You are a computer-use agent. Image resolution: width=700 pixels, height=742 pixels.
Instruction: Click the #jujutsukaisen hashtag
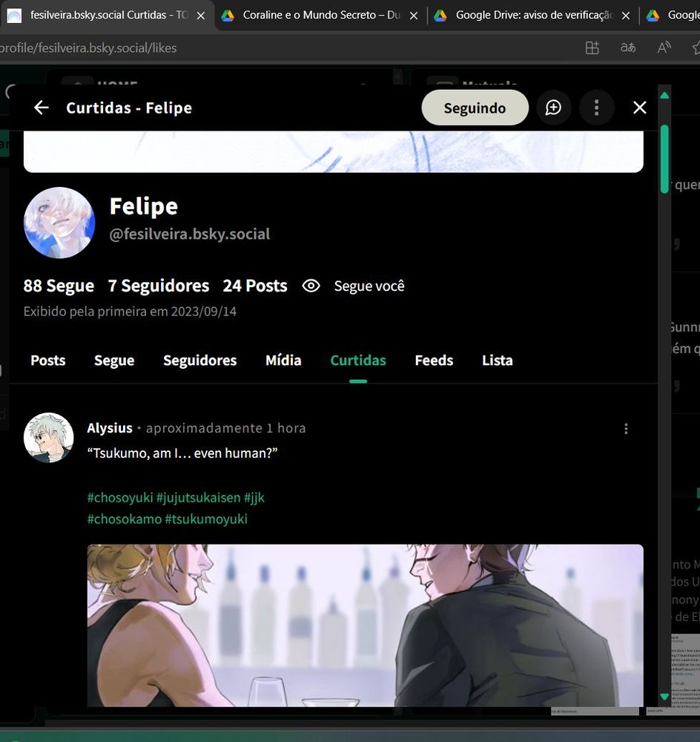pos(199,498)
